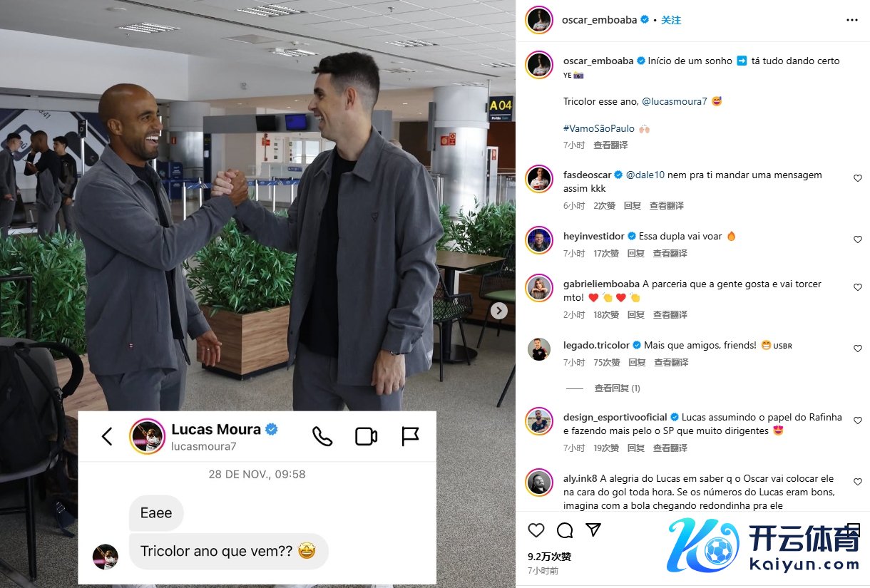Image resolution: width=870 pixels, height=588 pixels.
Task: View gabrieliemboaba profile avatar
Action: coord(540,288)
